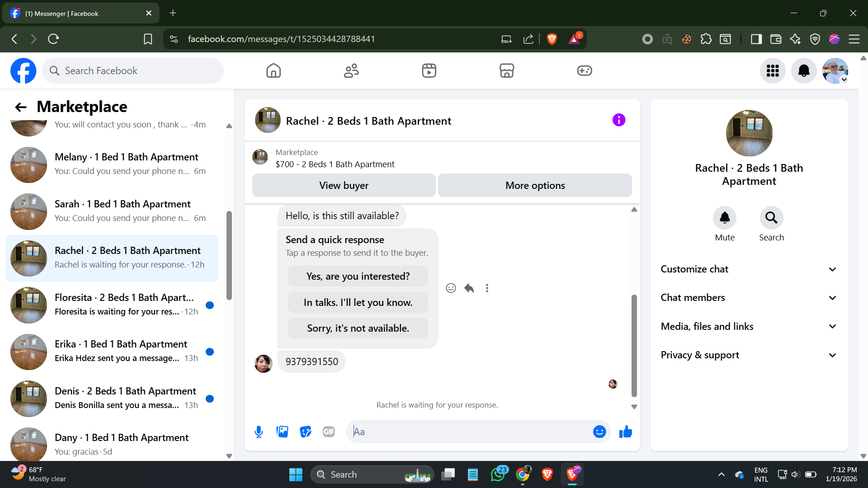This screenshot has height=488, width=868.
Task: Attach a photo with image icon
Action: point(282,432)
